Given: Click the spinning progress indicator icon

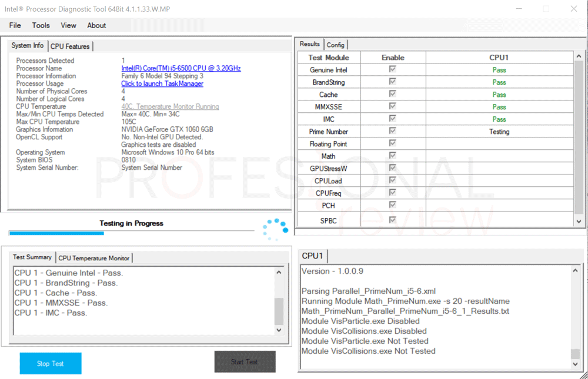Looking at the screenshot, I should (275, 229).
